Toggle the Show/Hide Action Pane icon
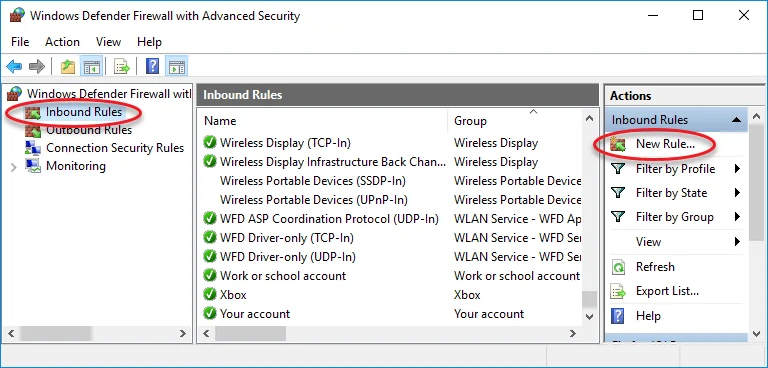The image size is (768, 368). [x=176, y=67]
